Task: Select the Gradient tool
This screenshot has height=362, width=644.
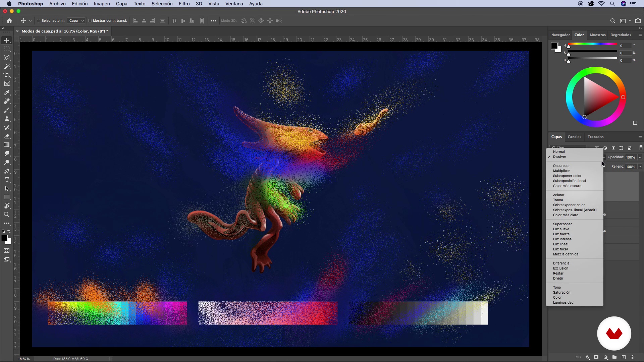Action: 7,145
